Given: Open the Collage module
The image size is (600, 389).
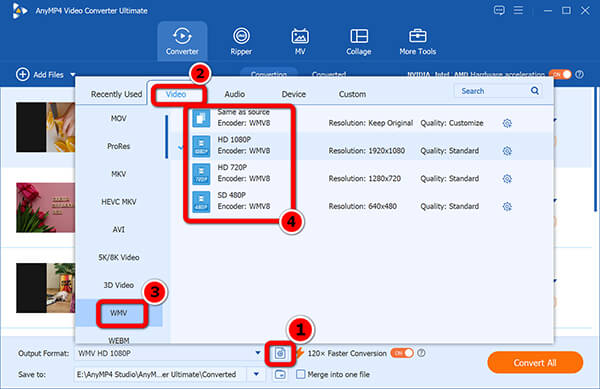Looking at the screenshot, I should click(x=359, y=41).
